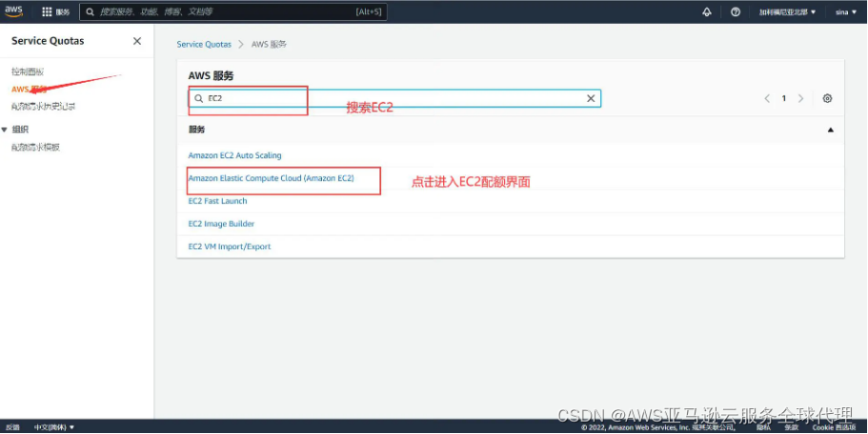This screenshot has width=868, height=434.
Task: Go to previous page arrow
Action: pyautogui.click(x=767, y=98)
